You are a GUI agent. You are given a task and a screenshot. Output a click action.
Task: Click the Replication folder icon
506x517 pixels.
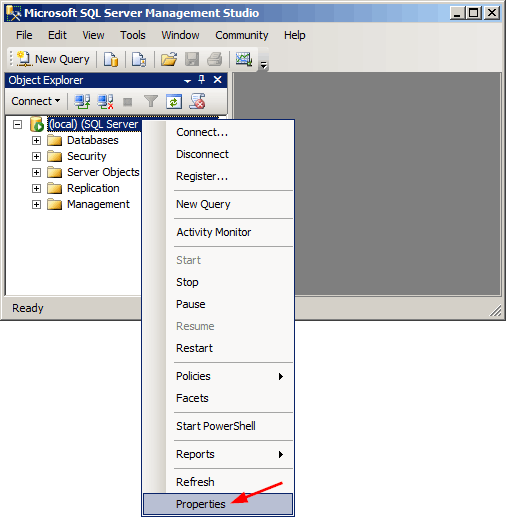[x=54, y=188]
